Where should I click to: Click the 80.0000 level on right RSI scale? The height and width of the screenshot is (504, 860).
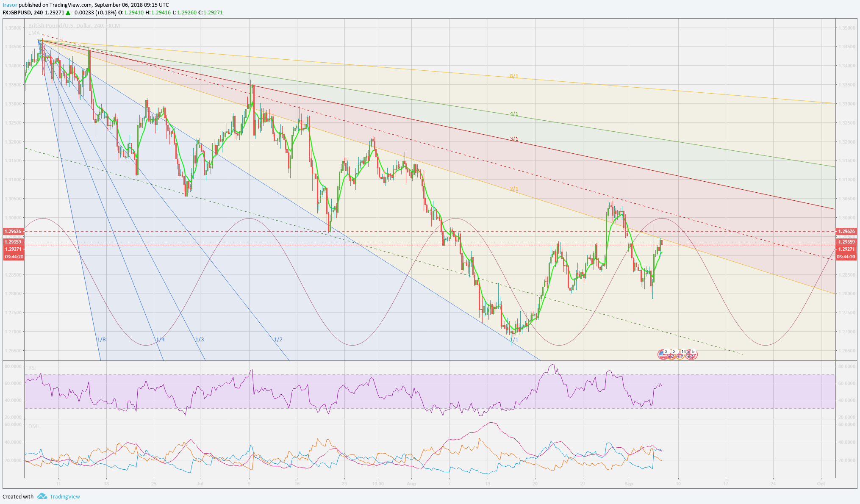pos(846,366)
